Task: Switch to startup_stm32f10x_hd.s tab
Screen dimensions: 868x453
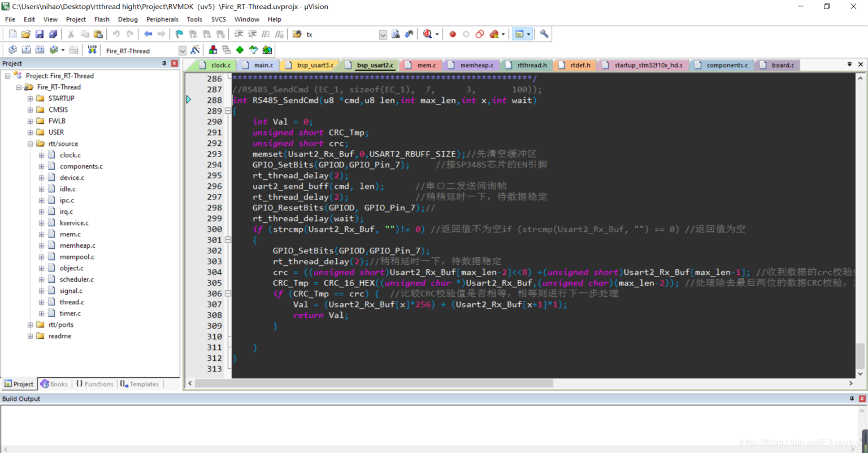Action: pyautogui.click(x=643, y=65)
